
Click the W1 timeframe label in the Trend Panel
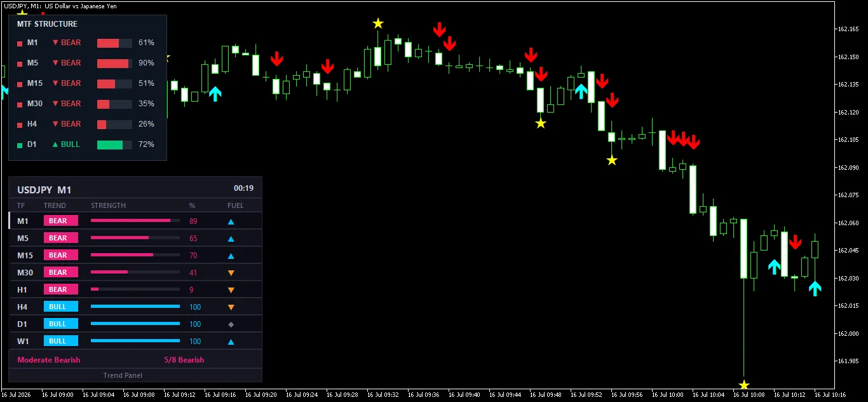tap(23, 342)
